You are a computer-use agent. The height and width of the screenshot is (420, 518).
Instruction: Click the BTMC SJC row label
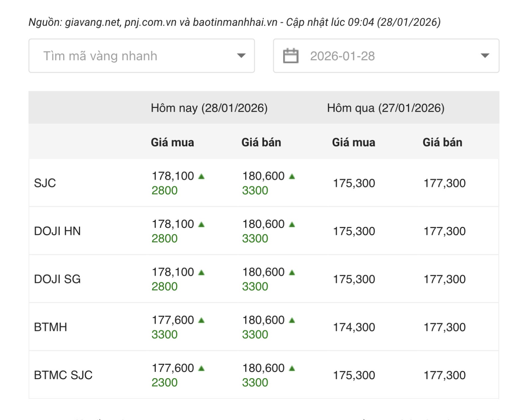click(x=63, y=375)
